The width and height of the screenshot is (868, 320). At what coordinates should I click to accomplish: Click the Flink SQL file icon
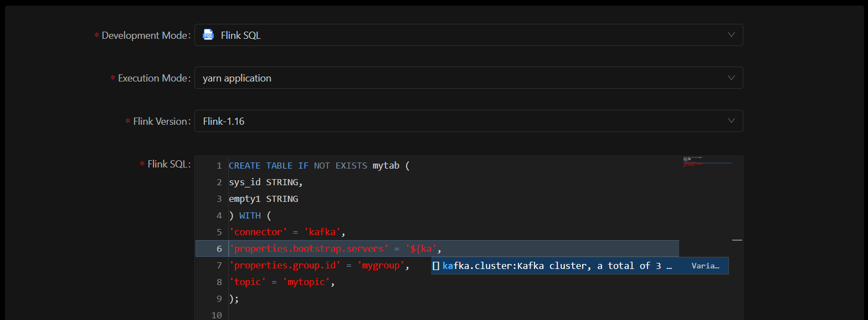pos(208,35)
